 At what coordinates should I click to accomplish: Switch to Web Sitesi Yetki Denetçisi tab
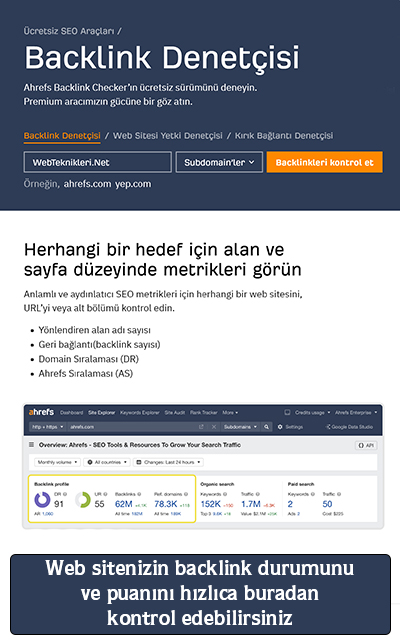point(168,136)
